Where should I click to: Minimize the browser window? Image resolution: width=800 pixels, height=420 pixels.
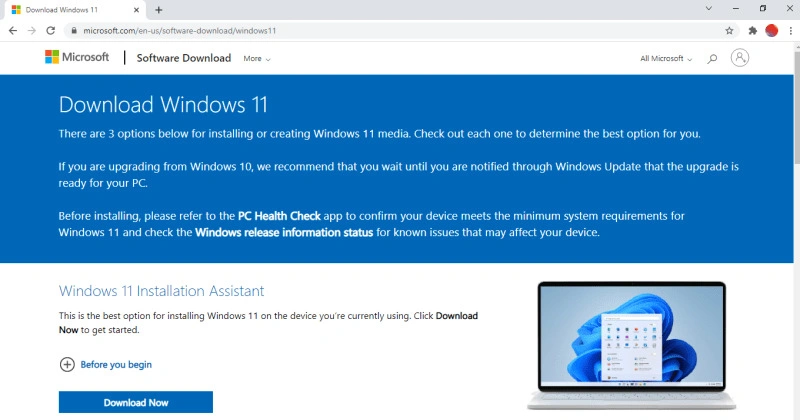pos(736,8)
